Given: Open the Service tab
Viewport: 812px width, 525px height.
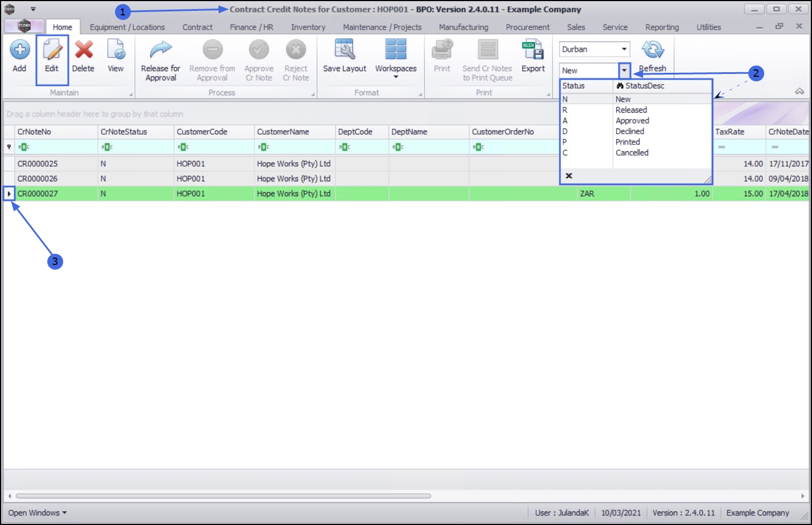Looking at the screenshot, I should 615,27.
